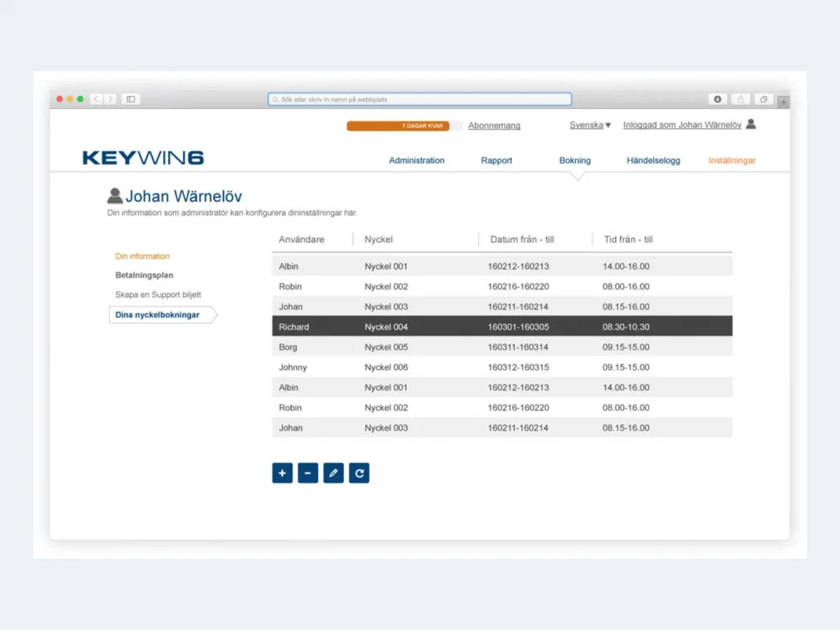
Task: Select Skapa en Support biljett
Action: point(158,294)
